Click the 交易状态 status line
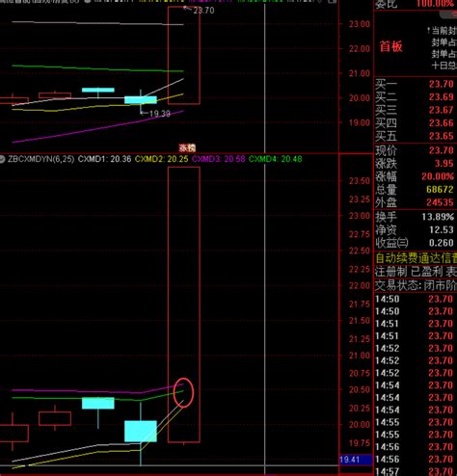This screenshot has height=476, width=457. (x=416, y=285)
